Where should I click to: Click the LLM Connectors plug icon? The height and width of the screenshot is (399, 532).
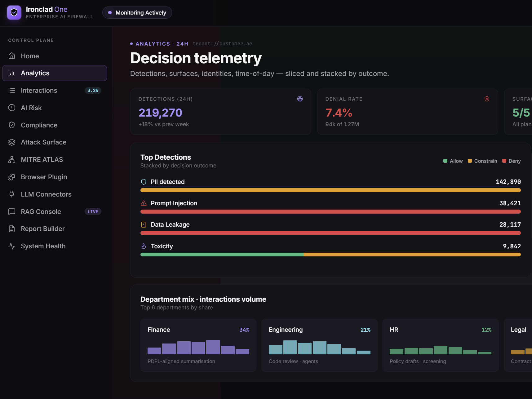coord(12,194)
